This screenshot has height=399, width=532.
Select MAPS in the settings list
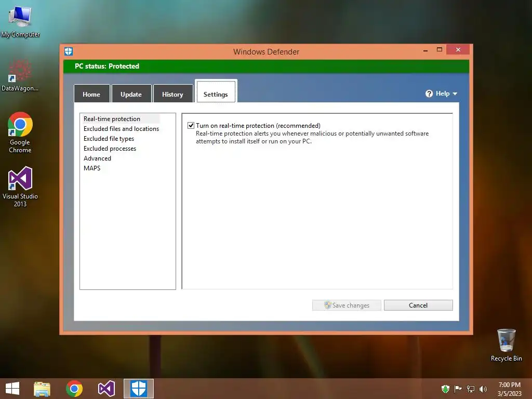(x=92, y=168)
